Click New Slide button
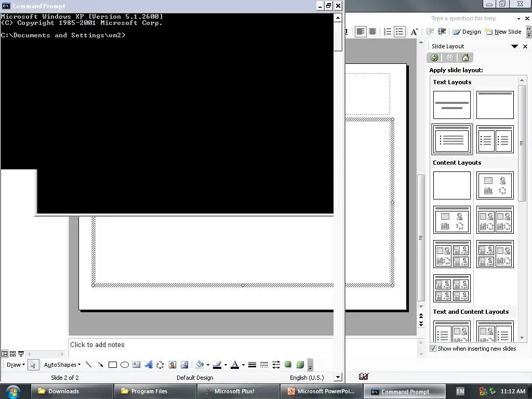This screenshot has width=532, height=399. coord(503,32)
